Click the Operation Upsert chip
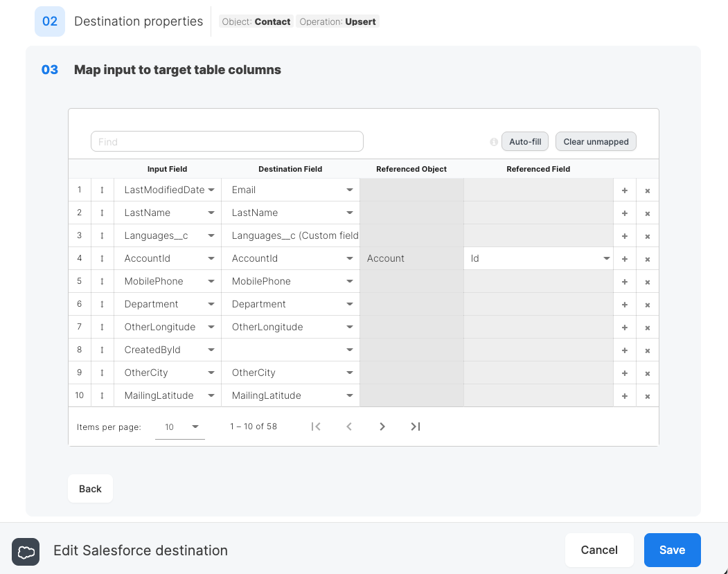728x574 pixels. pyautogui.click(x=337, y=21)
